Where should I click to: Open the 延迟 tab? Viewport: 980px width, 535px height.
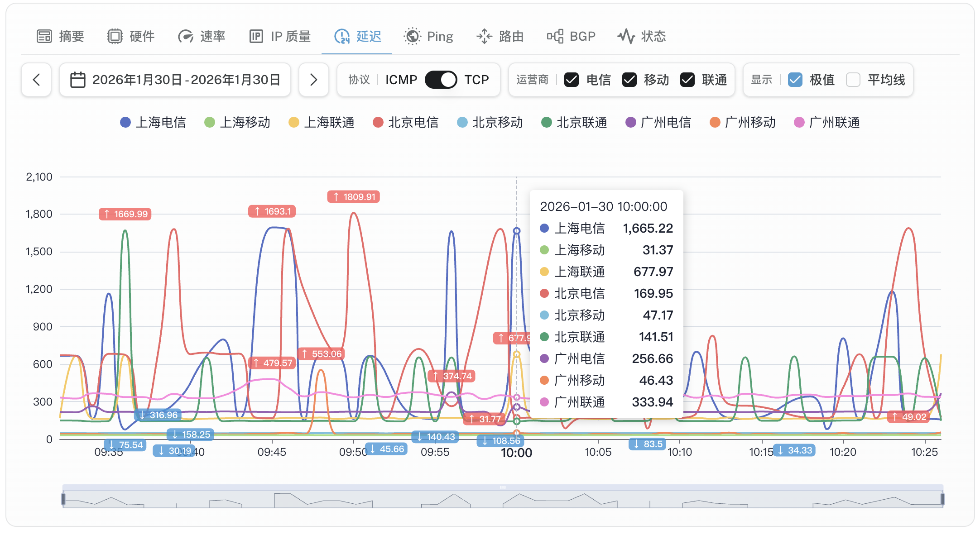[357, 36]
